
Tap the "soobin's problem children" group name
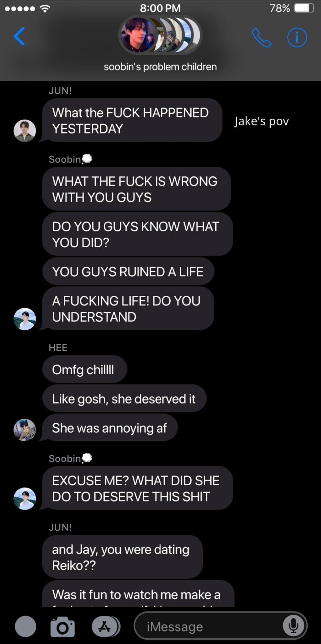160,67
